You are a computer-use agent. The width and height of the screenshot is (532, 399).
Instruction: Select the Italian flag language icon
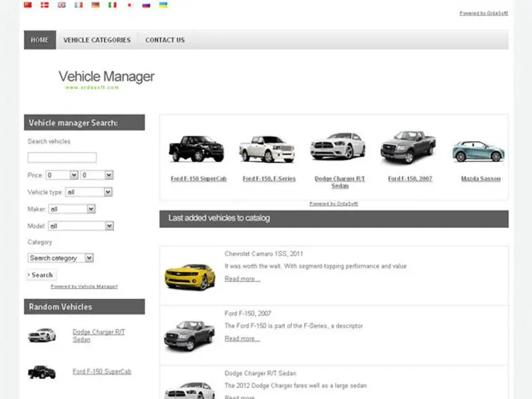coord(112,5)
